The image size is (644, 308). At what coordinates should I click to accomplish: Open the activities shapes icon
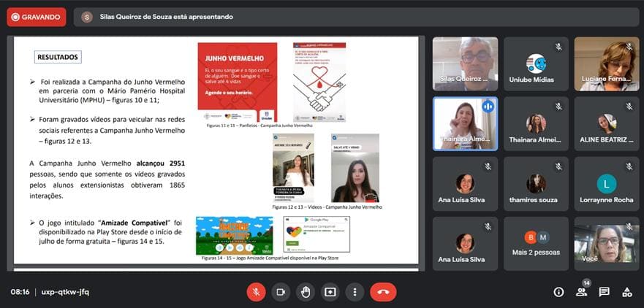pos(626,292)
